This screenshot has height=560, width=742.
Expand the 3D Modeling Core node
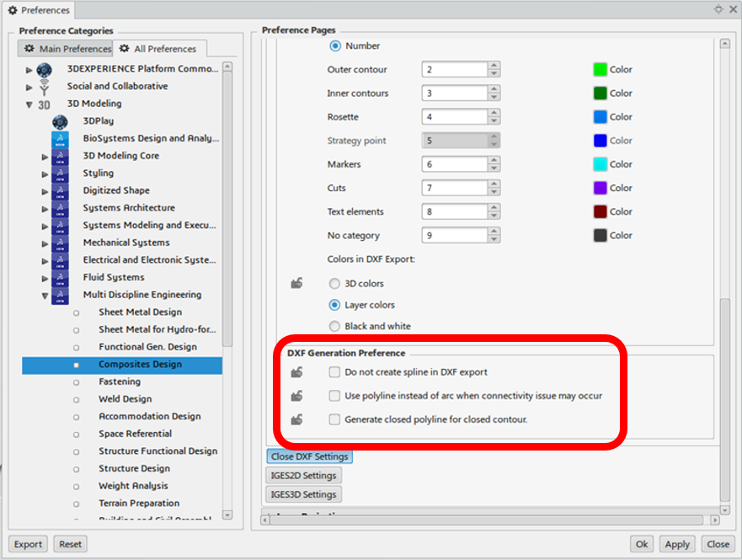(45, 157)
